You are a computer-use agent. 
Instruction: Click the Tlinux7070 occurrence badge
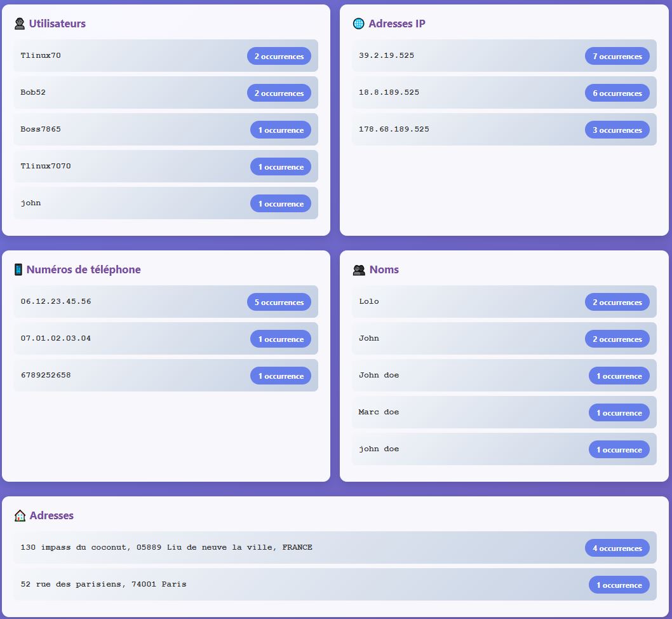[x=280, y=167]
